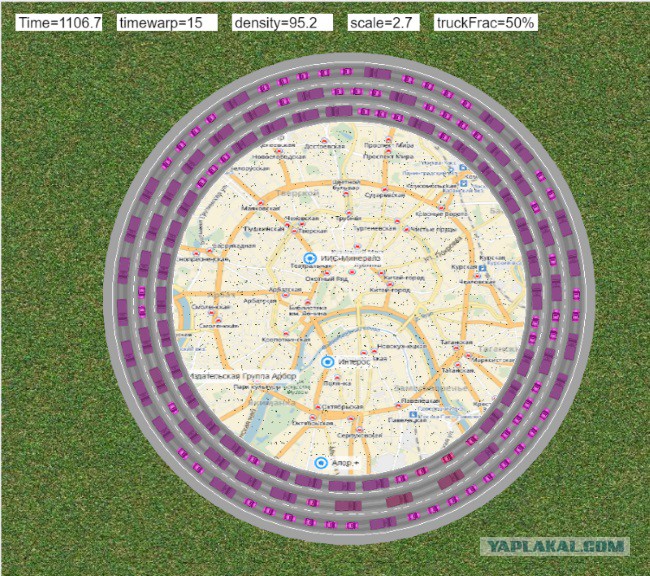Select the Сухаревская metro station icon
The height and width of the screenshot is (576, 650).
[x=385, y=190]
